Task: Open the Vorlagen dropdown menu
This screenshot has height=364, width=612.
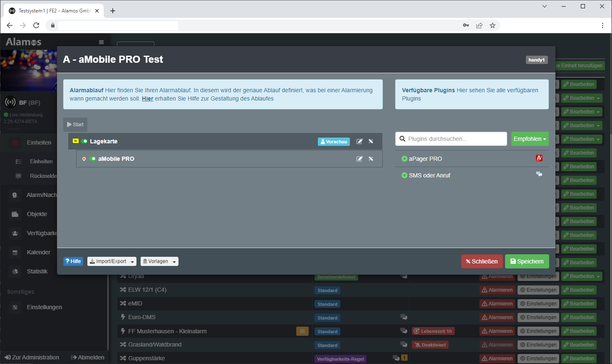Action: click(159, 261)
